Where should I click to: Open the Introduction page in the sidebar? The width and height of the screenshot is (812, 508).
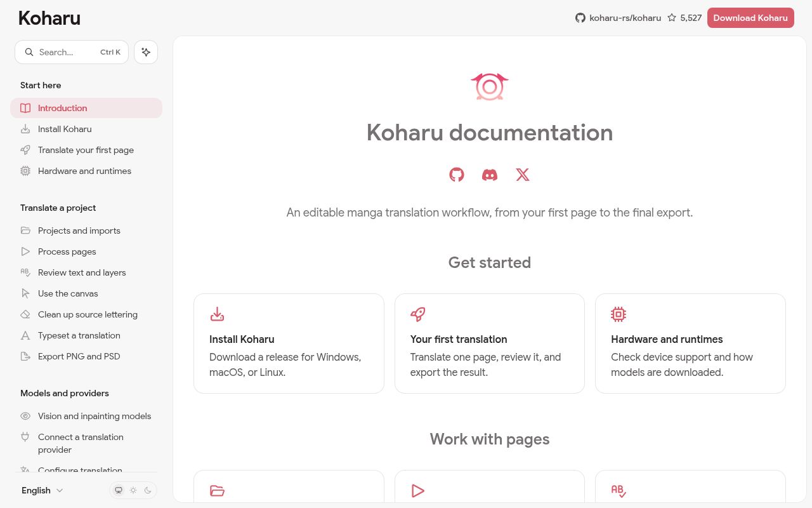(86, 108)
